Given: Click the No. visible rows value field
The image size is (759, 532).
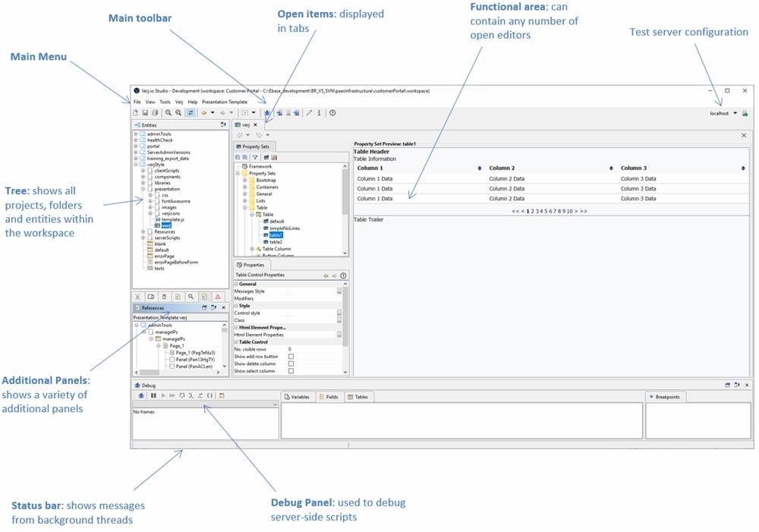Looking at the screenshot, I should [313, 349].
